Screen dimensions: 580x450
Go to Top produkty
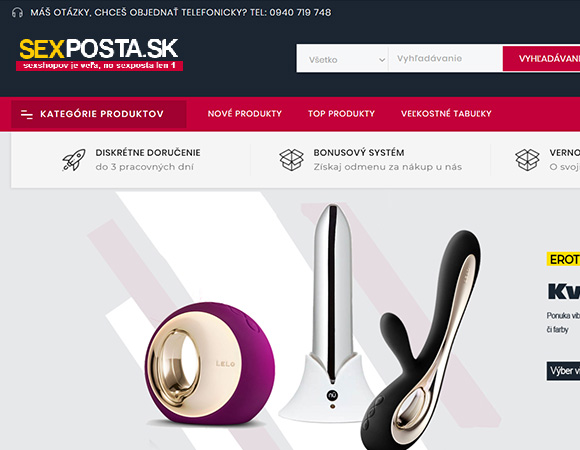(x=341, y=114)
